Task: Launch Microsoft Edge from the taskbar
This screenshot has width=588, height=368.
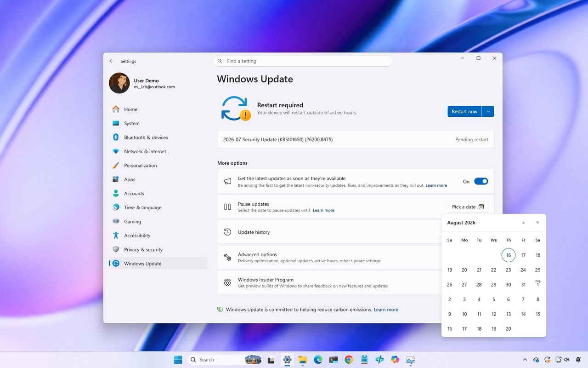Action: tap(318, 360)
